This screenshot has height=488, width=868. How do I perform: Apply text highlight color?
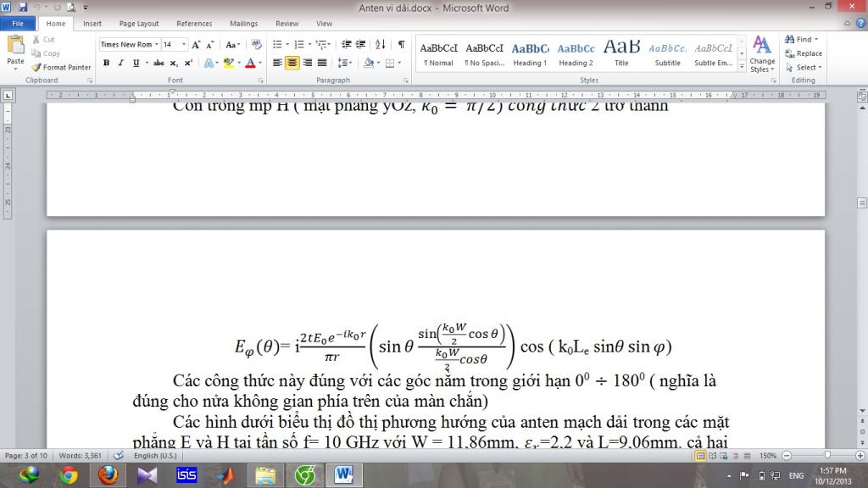coord(228,63)
